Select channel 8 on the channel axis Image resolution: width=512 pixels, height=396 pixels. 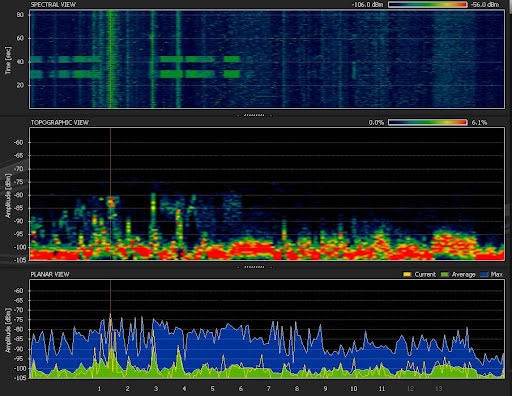[x=297, y=388]
